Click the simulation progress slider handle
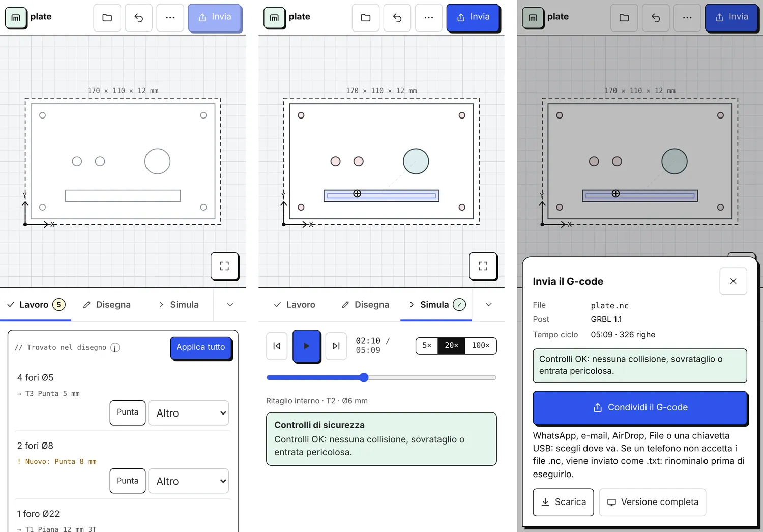This screenshot has width=763, height=532. point(364,377)
